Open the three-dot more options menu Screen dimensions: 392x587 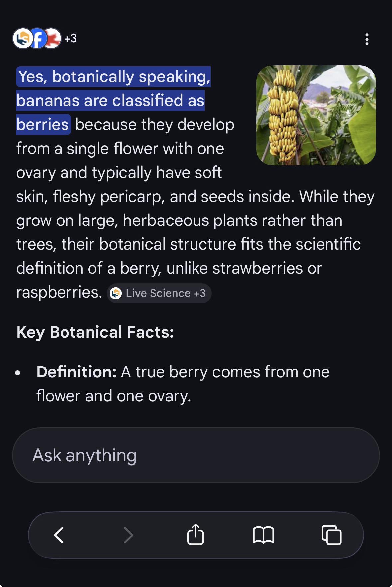[367, 39]
